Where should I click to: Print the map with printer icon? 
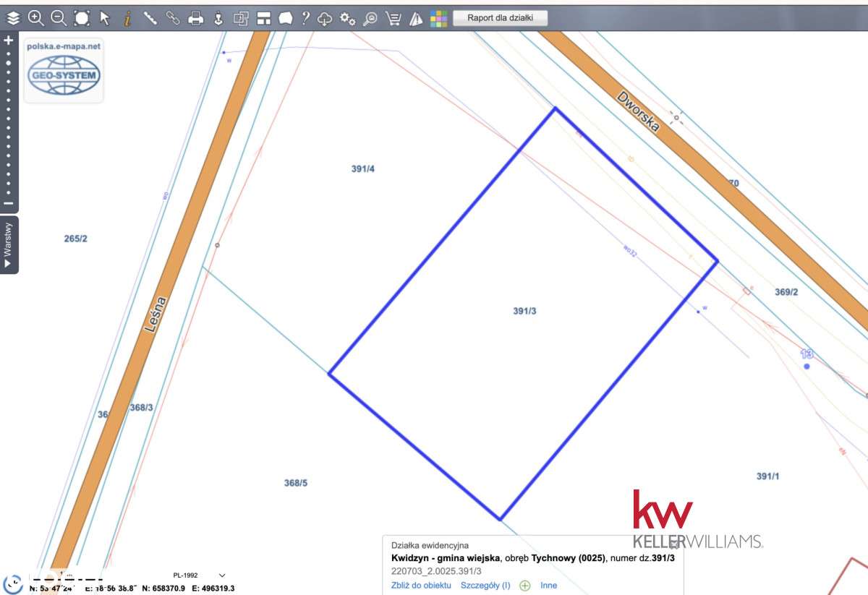(195, 19)
